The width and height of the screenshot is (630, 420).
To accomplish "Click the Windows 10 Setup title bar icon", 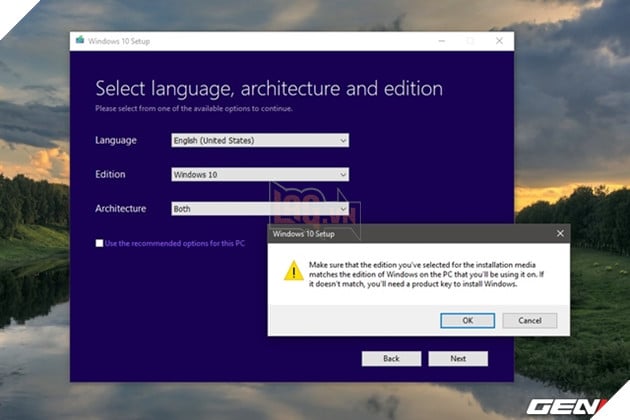I will (80, 40).
